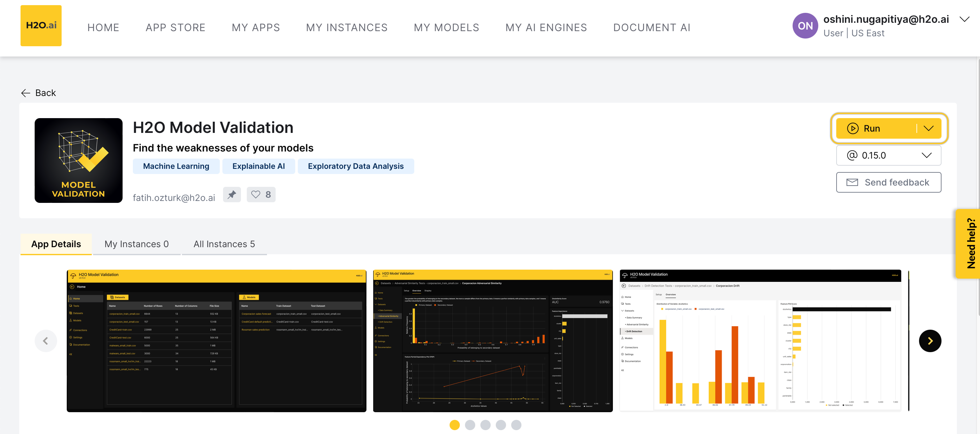Click the Model Validation app icon

coord(78,160)
